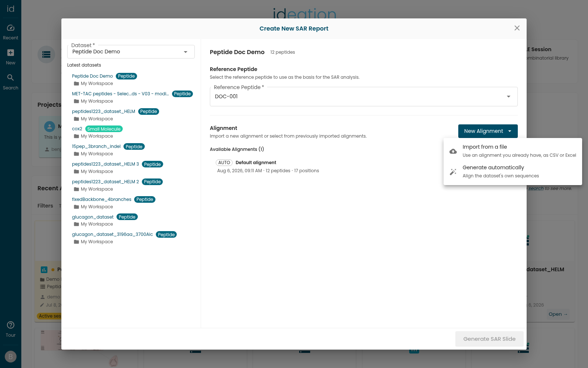The width and height of the screenshot is (588, 368).
Task: Select MET-TAC peptides dataset link
Action: click(x=121, y=94)
